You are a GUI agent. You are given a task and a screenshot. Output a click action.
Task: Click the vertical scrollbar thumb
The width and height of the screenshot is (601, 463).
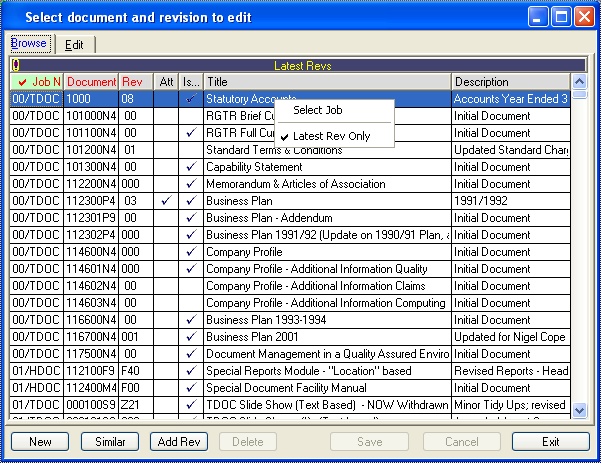580,94
